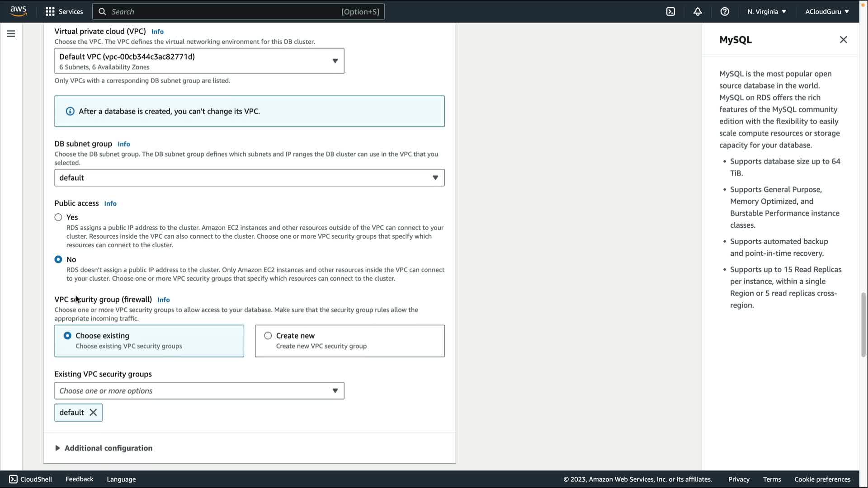Click Info link beside Public access
Viewport: 868px width, 488px height.
pos(110,204)
